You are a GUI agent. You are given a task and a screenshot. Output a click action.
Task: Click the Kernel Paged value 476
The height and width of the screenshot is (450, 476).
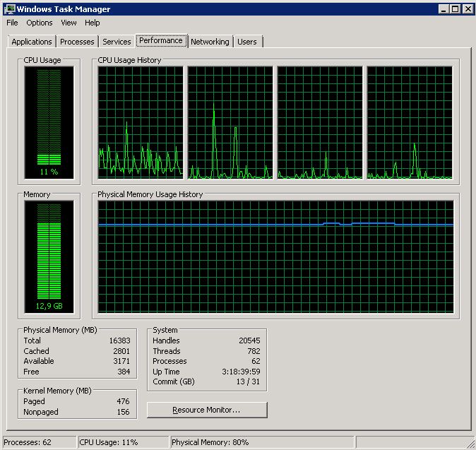click(124, 401)
